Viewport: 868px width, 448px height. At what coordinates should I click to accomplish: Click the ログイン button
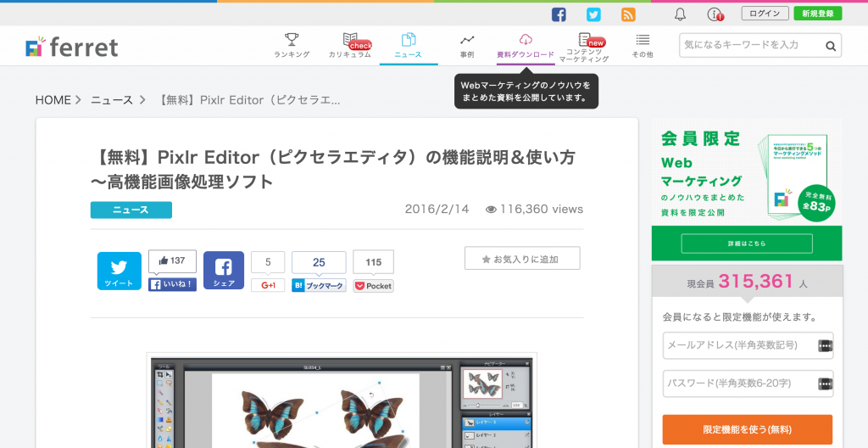pos(765,14)
